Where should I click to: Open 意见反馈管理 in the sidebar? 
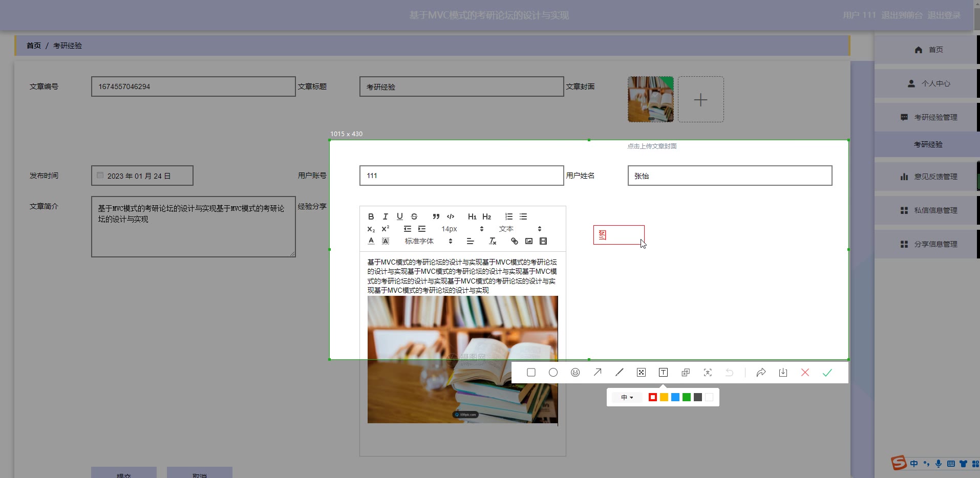927,177
